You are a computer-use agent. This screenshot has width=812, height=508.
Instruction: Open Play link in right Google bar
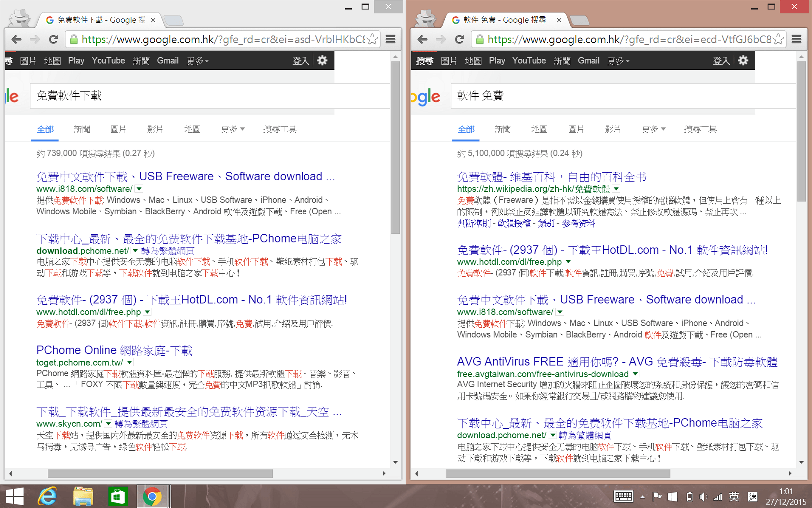pyautogui.click(x=497, y=61)
